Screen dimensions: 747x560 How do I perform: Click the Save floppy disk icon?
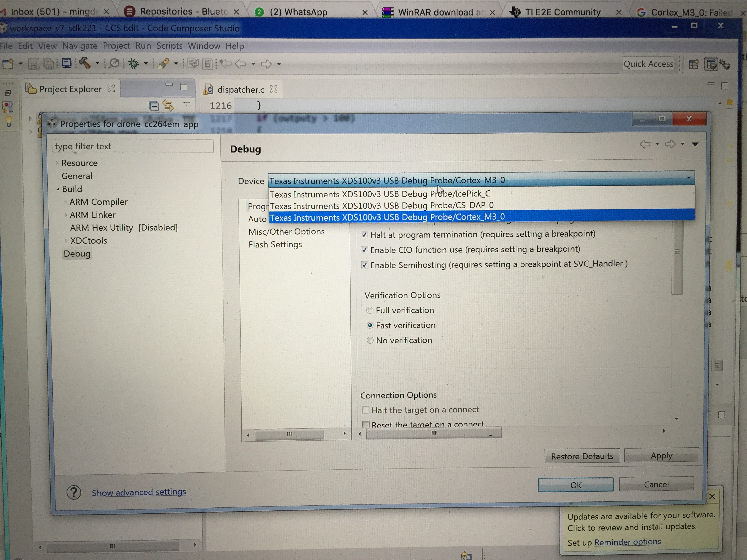coord(33,63)
